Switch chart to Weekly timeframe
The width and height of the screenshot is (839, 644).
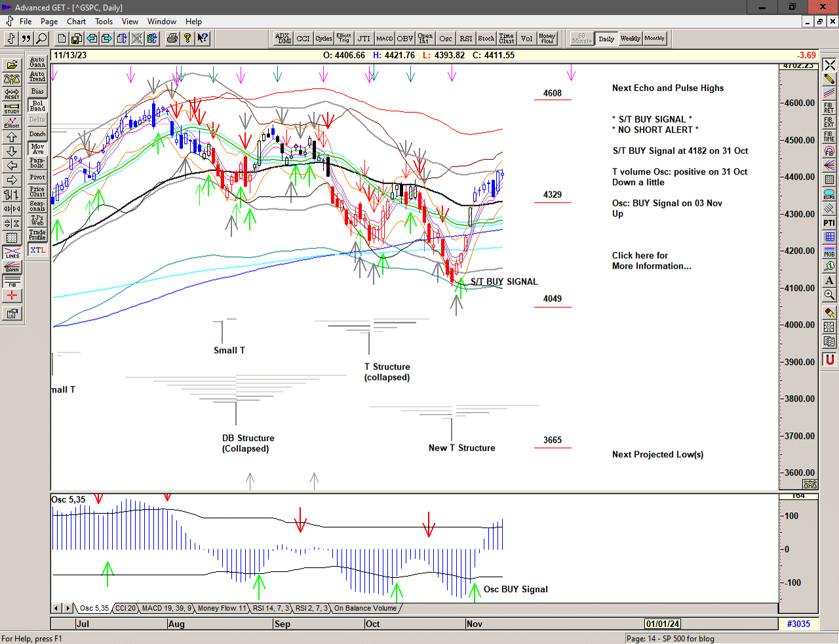[630, 39]
